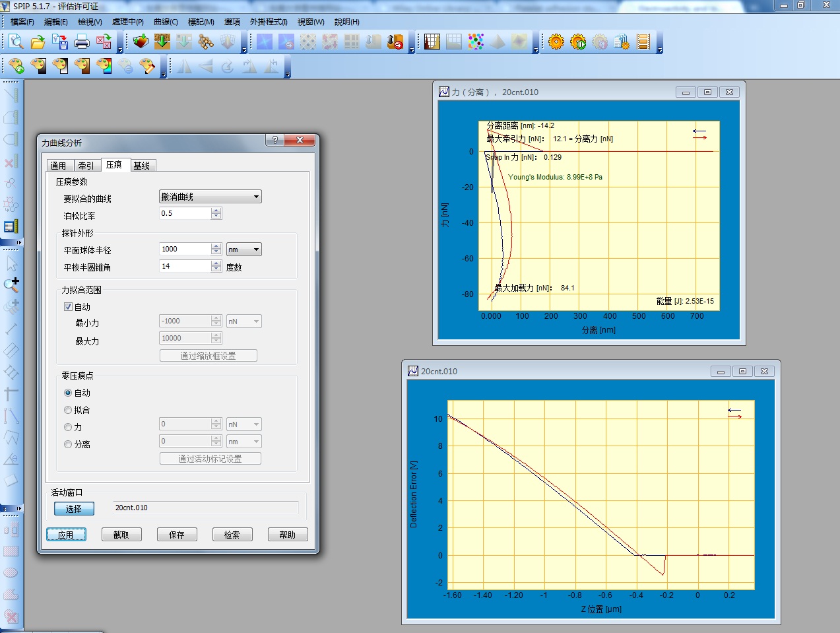Screen dimensions: 840x633
Task: Click the plane correction cube icon
Action: click(141, 42)
